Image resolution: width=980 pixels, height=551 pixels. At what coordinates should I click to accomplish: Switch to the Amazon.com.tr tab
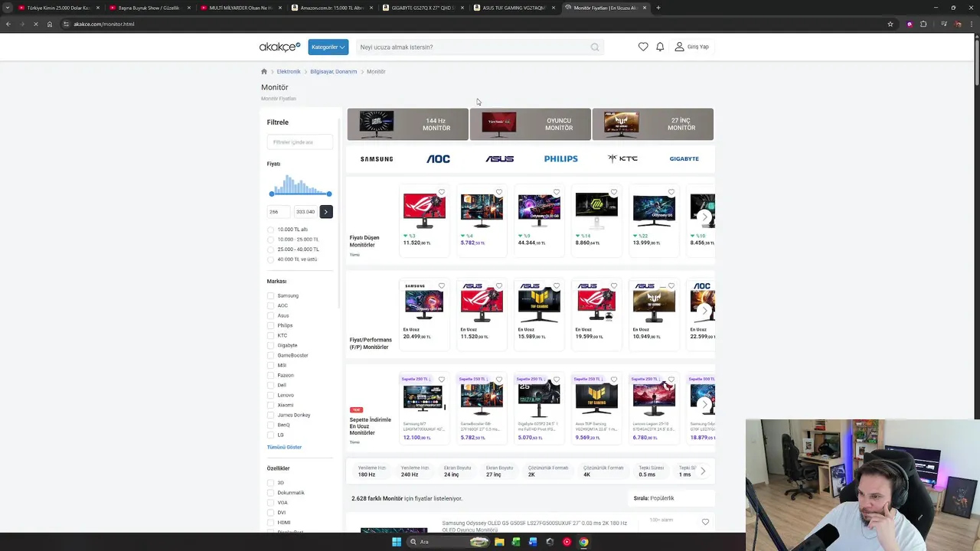[x=332, y=8]
